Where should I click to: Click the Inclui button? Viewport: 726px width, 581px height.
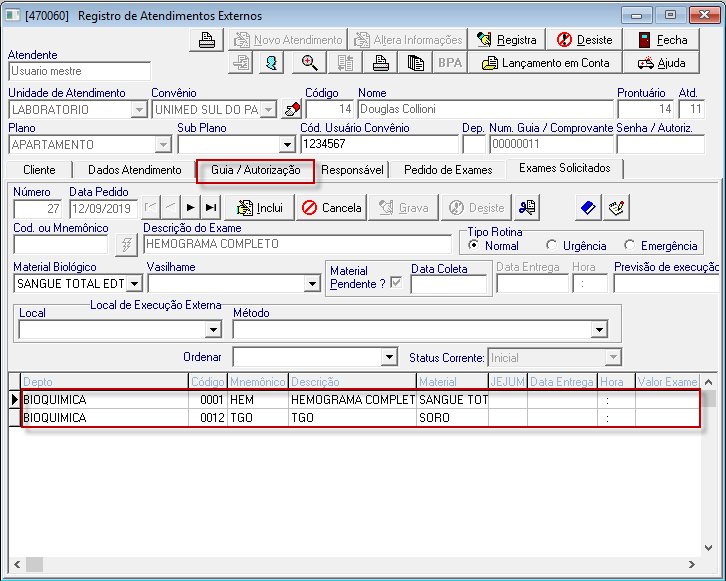pos(259,207)
